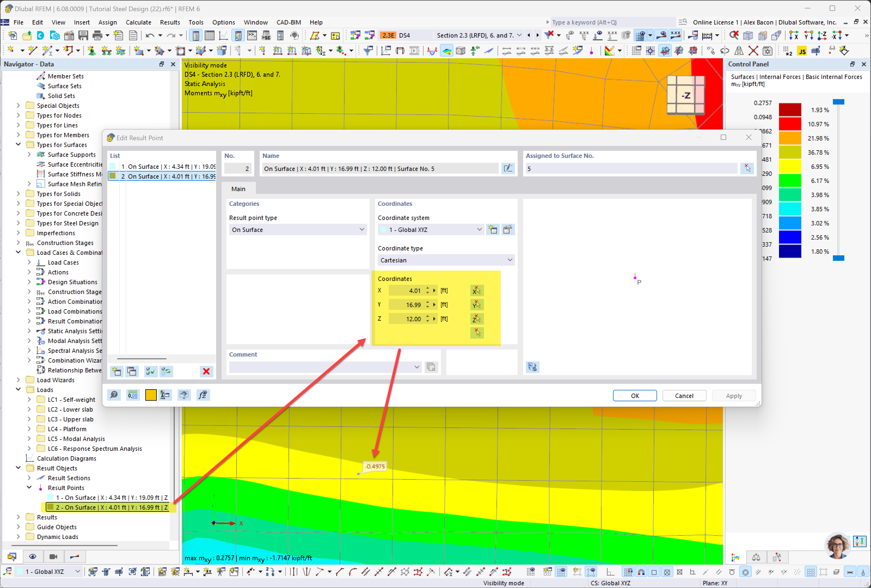Open the CAD-BIM menu
Image resolution: width=871 pixels, height=588 pixels.
tap(288, 23)
